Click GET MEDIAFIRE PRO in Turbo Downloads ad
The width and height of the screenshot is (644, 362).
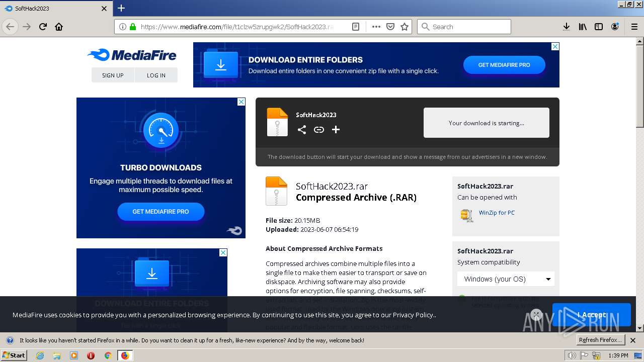click(x=161, y=212)
